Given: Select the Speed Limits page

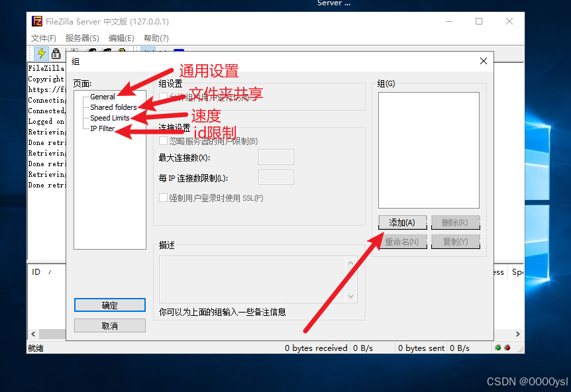Looking at the screenshot, I should (x=109, y=118).
